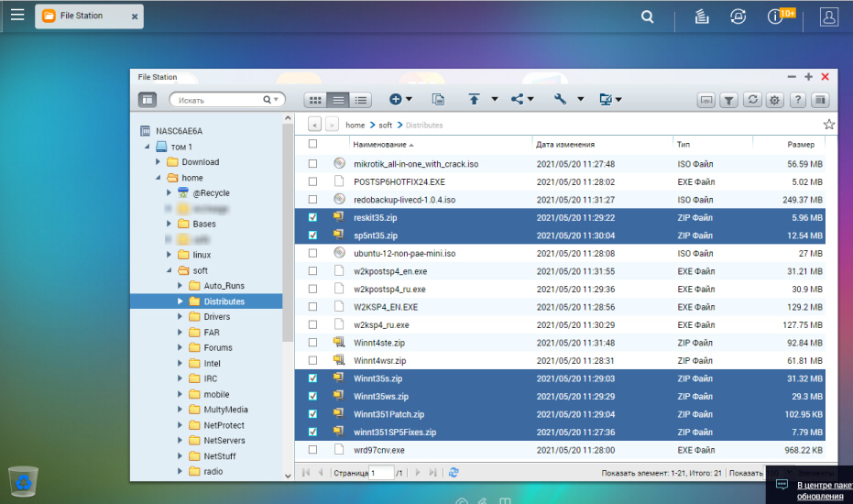Uncheck sp5nt35.zip checkbox
This screenshot has height=504, width=853.
[312, 236]
